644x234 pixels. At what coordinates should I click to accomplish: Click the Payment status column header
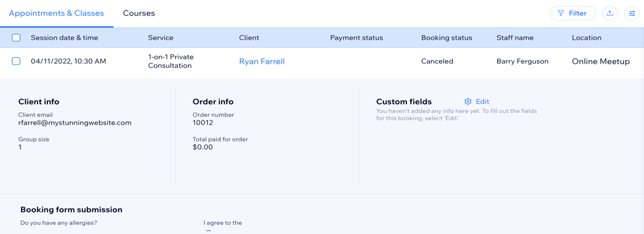pyautogui.click(x=357, y=38)
